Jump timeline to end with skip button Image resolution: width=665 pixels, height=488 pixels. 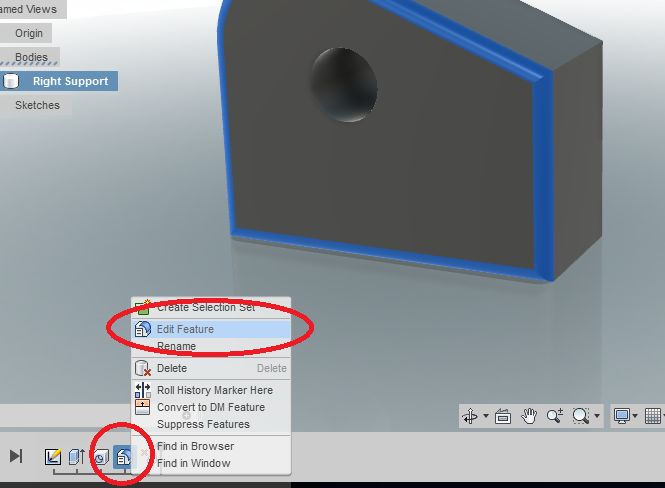[x=16, y=457]
